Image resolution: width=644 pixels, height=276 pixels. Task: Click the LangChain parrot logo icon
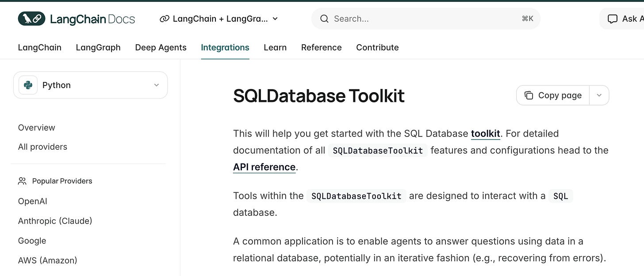(x=31, y=19)
